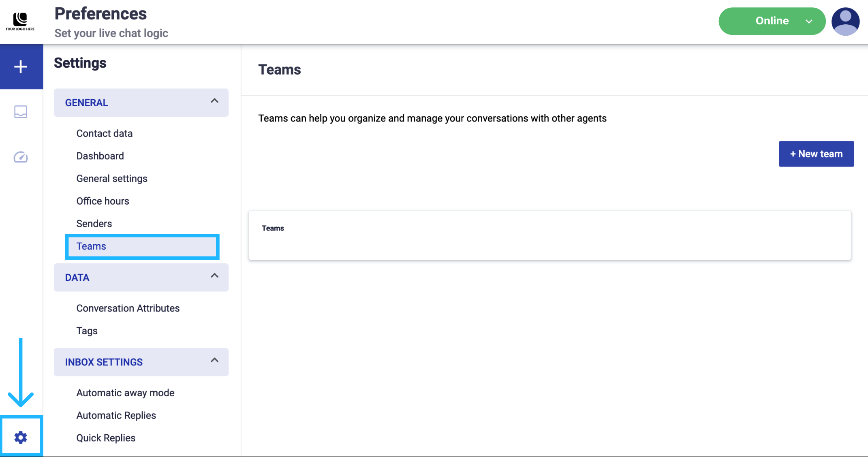Go to Office hours settings
Image resolution: width=868 pixels, height=457 pixels.
pos(103,201)
